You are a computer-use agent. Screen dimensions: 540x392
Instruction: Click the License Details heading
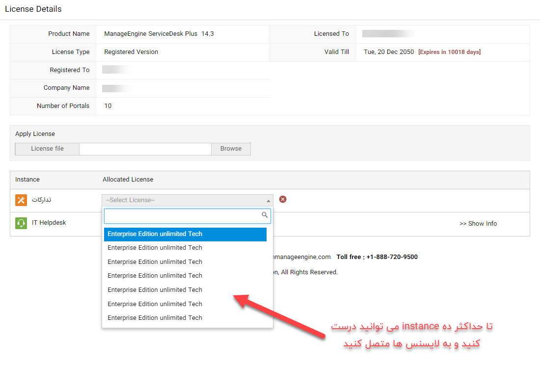[33, 9]
